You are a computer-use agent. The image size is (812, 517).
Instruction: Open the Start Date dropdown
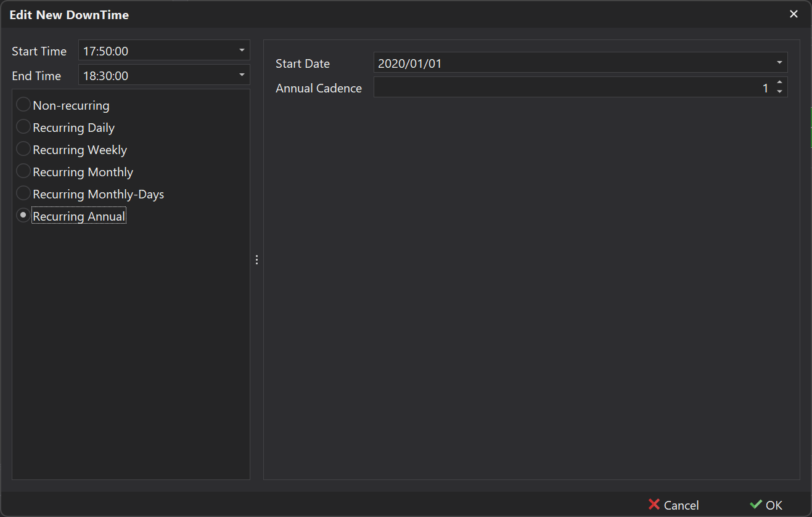779,62
